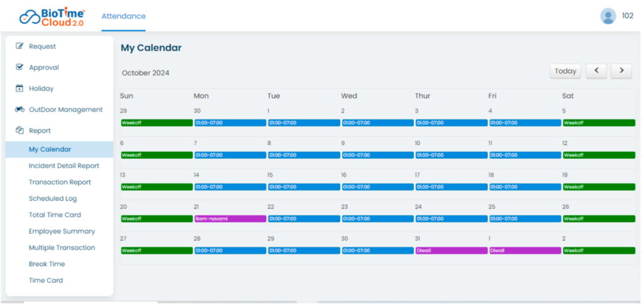The image size is (644, 304).
Task: Expand the Holiday menu section
Action: pos(42,89)
